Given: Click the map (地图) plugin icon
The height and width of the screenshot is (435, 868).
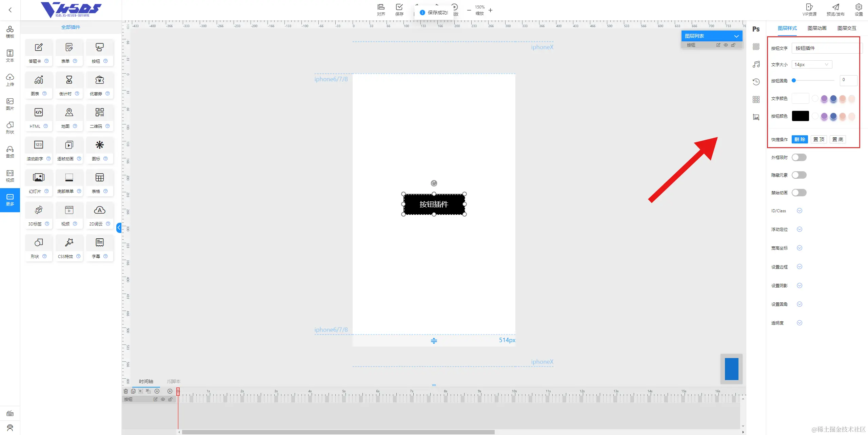Looking at the screenshot, I should point(69,113).
